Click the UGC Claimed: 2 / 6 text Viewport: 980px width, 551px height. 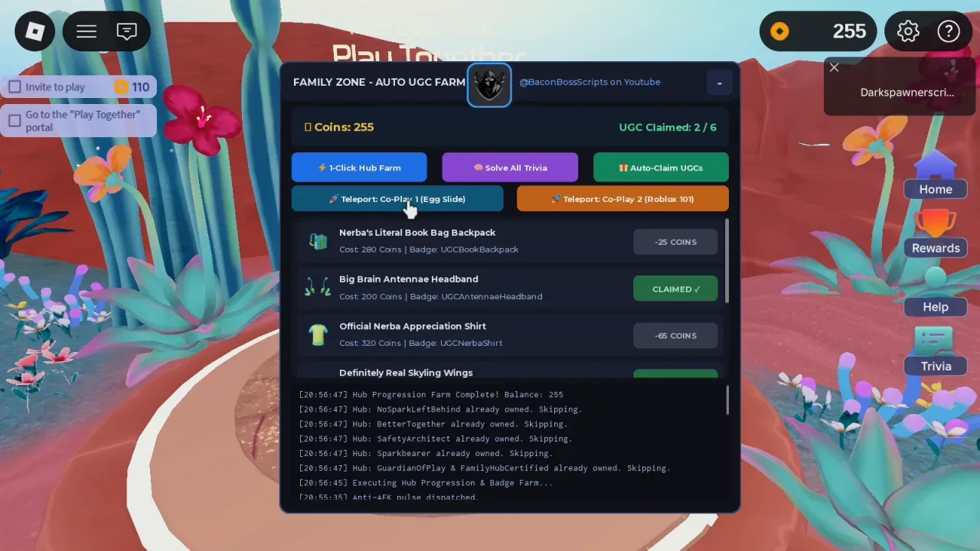point(668,127)
